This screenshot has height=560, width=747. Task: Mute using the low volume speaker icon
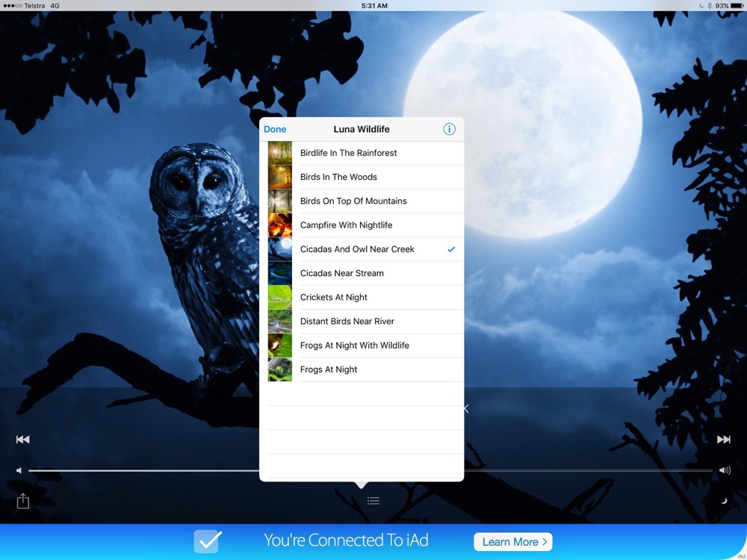[19, 470]
